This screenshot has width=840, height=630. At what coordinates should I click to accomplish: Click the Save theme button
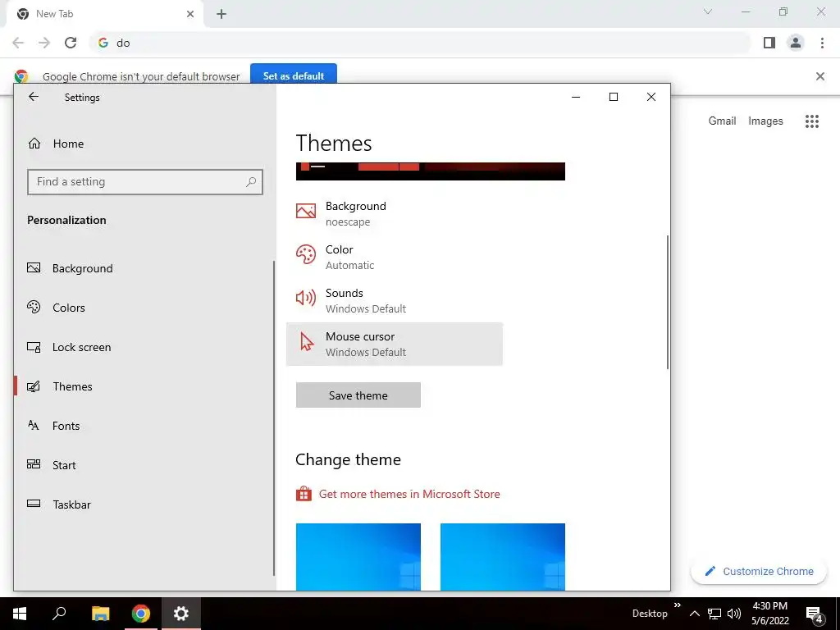point(358,395)
